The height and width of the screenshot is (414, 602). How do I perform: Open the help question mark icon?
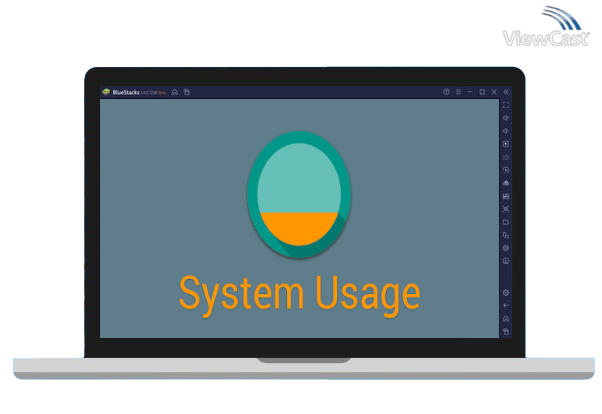click(x=446, y=92)
